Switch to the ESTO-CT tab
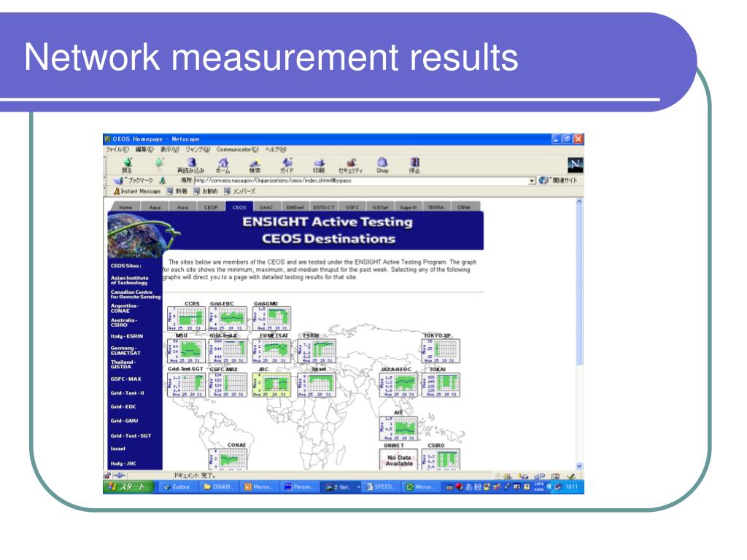The image size is (747, 560). coord(323,207)
